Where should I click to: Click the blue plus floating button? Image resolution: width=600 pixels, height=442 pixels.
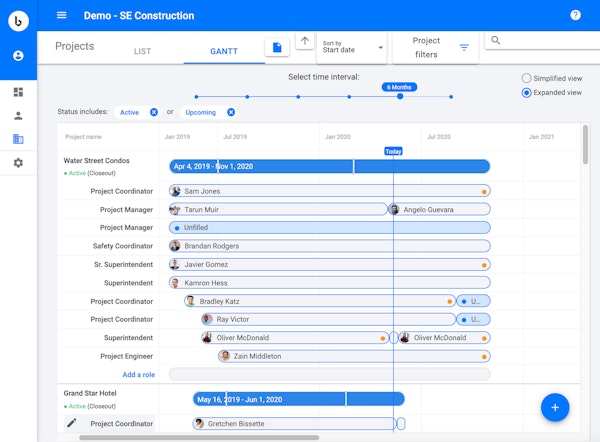click(x=556, y=407)
